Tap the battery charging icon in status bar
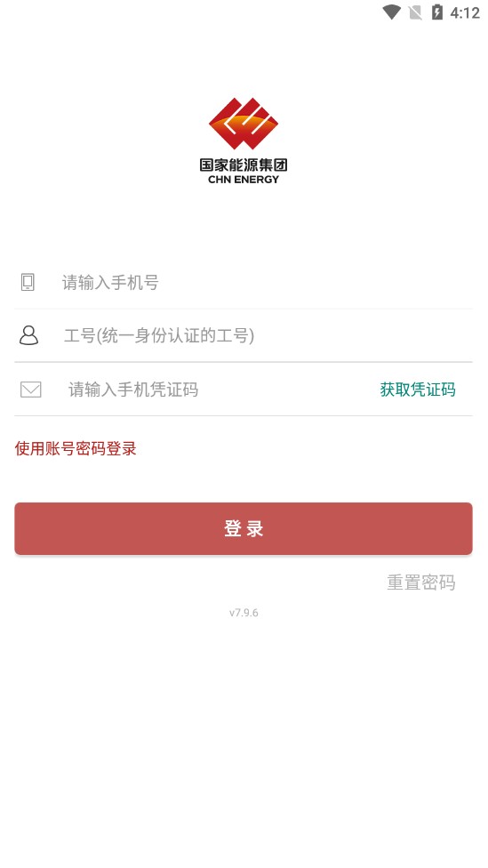This screenshot has width=488, height=868. coord(437,12)
